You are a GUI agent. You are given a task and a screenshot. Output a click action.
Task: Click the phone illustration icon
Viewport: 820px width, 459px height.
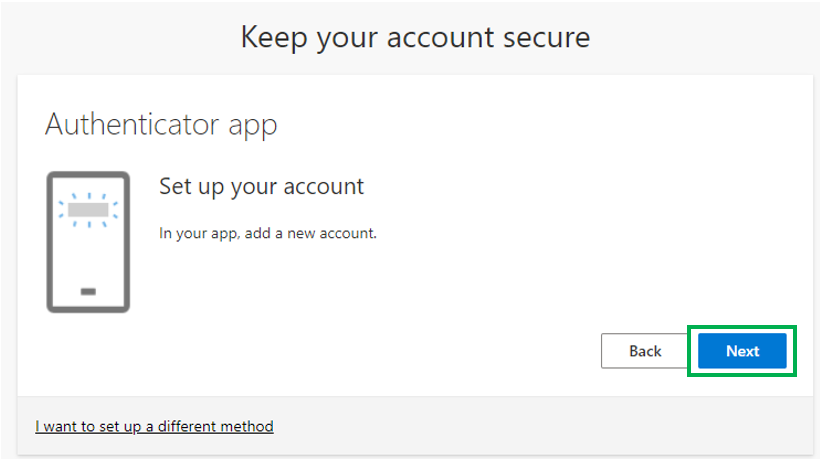click(x=88, y=242)
